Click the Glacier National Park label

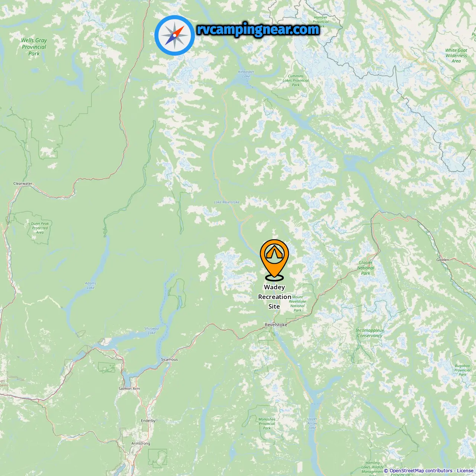(366, 268)
